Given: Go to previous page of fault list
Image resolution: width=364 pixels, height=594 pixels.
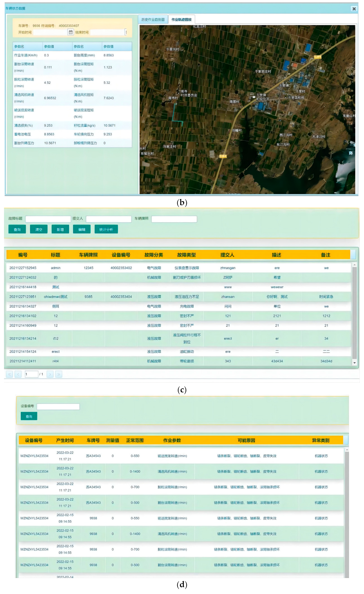Looking at the screenshot, I should click(18, 374).
